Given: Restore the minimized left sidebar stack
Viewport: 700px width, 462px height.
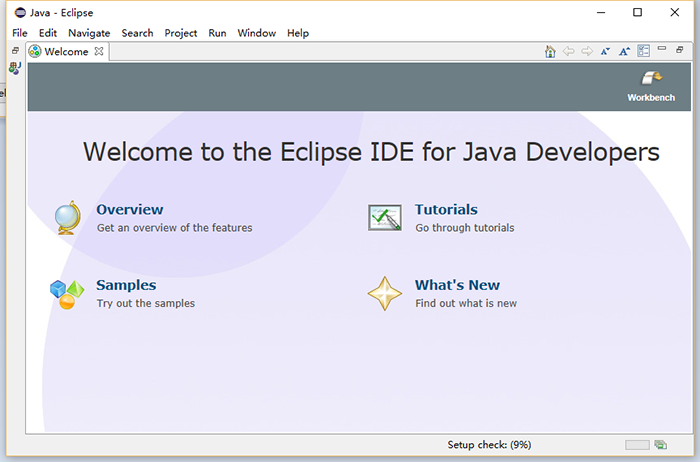Looking at the screenshot, I should point(15,51).
